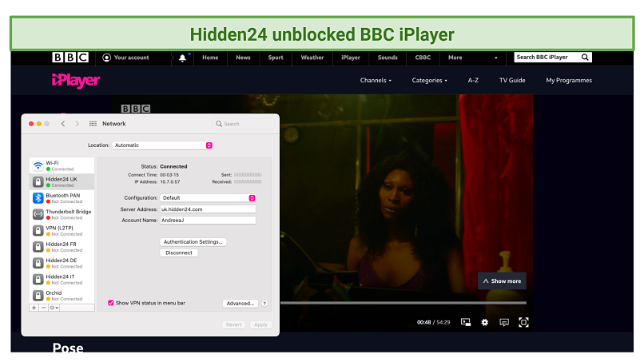Image resolution: width=644 pixels, height=362 pixels.
Task: Open the Location dropdown
Action: pos(162,145)
